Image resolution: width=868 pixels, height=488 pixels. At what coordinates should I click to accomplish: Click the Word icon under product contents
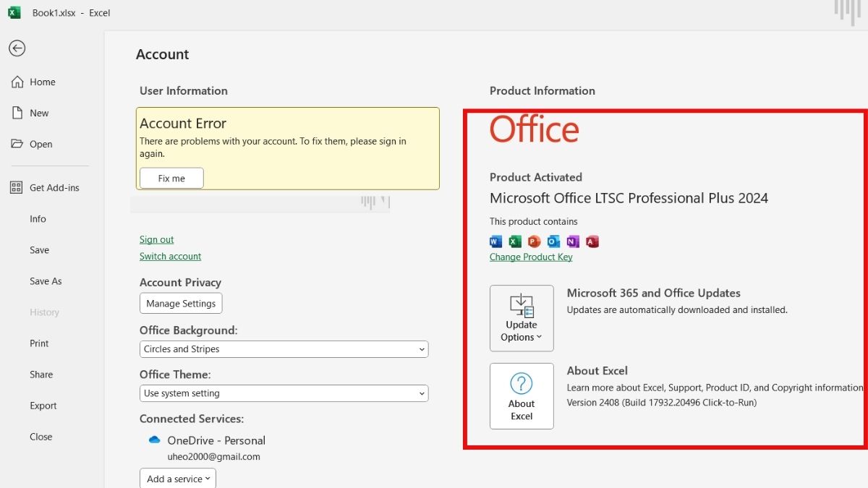coord(495,241)
